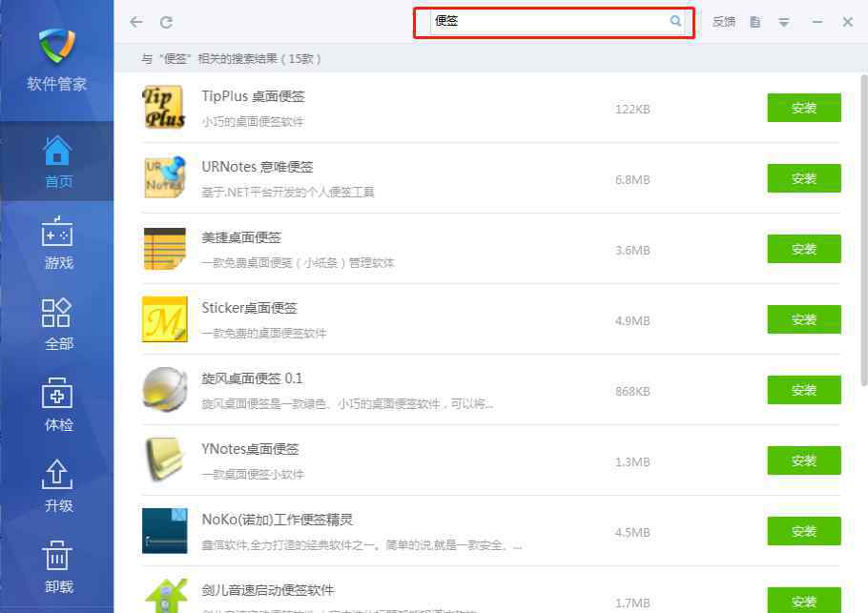Viewport: 868px width, 613px height.
Task: Open the 升级 upgrade page
Action: click(x=57, y=486)
